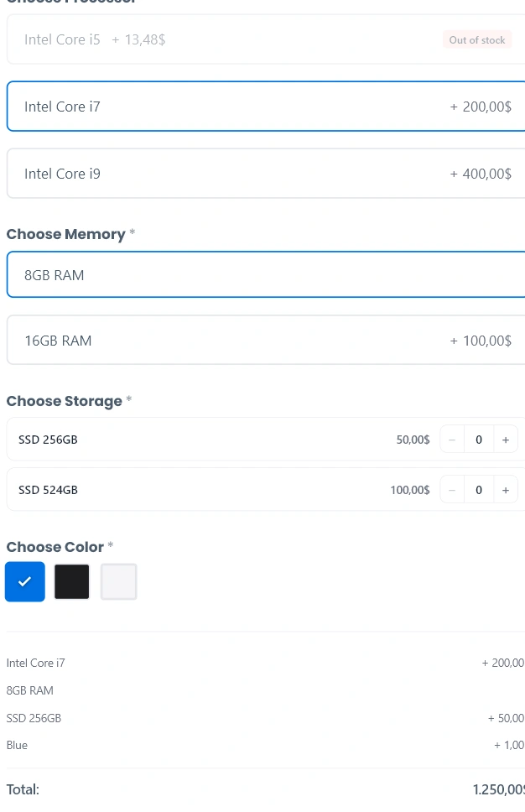Screen dimensions: 525x812
Task: Select the Intel Core i7 processor option
Action: click(x=266, y=107)
